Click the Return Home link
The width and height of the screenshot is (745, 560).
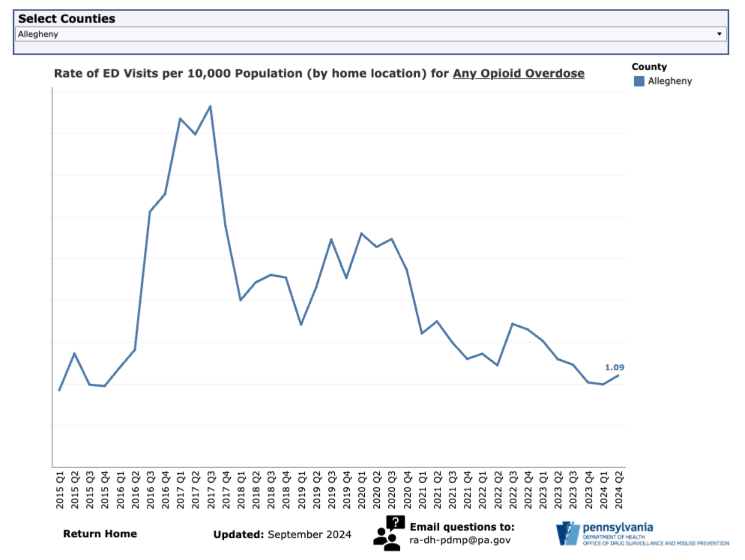tap(100, 534)
